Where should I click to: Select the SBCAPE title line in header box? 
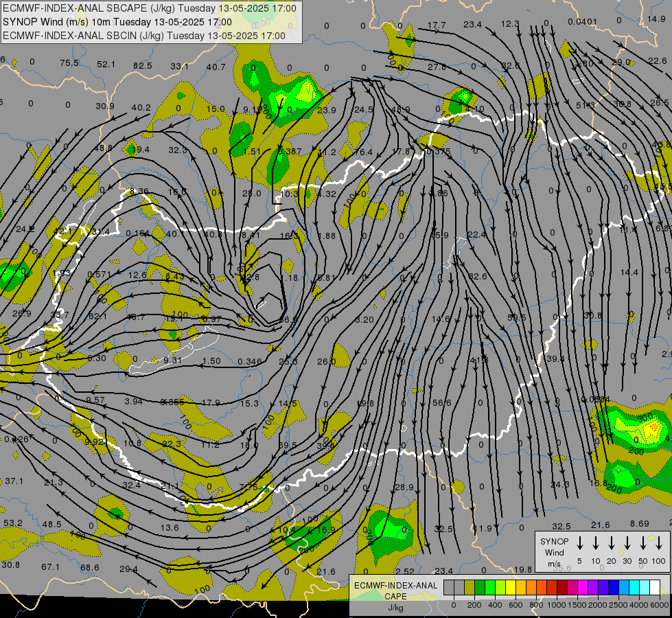[x=149, y=8]
